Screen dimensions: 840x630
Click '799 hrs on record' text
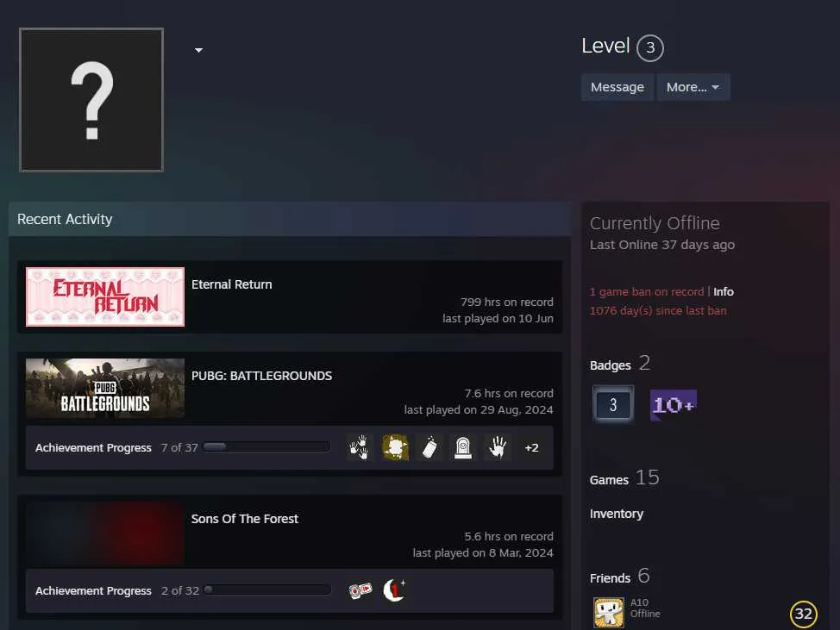(x=507, y=302)
